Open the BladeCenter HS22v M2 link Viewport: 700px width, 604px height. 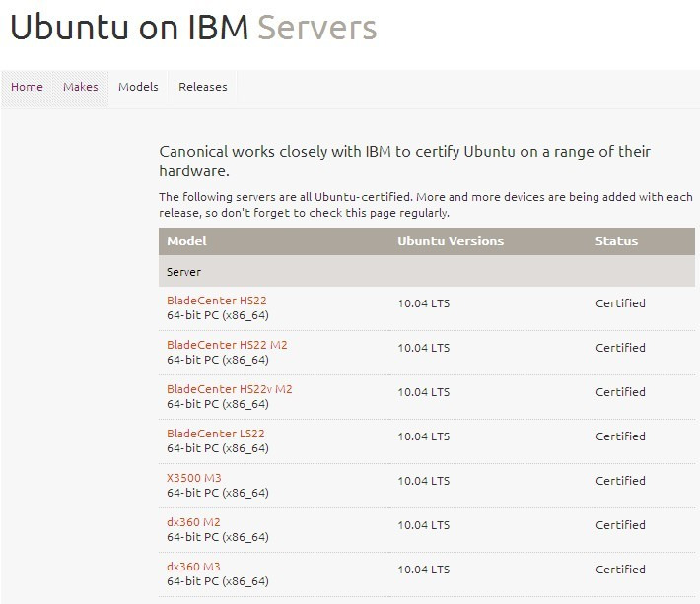(230, 389)
